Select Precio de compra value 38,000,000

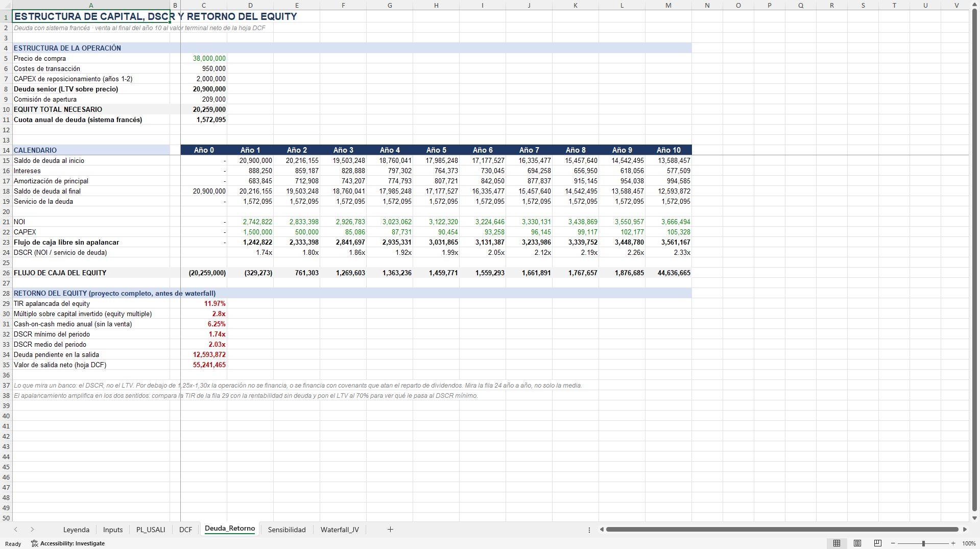click(203, 58)
